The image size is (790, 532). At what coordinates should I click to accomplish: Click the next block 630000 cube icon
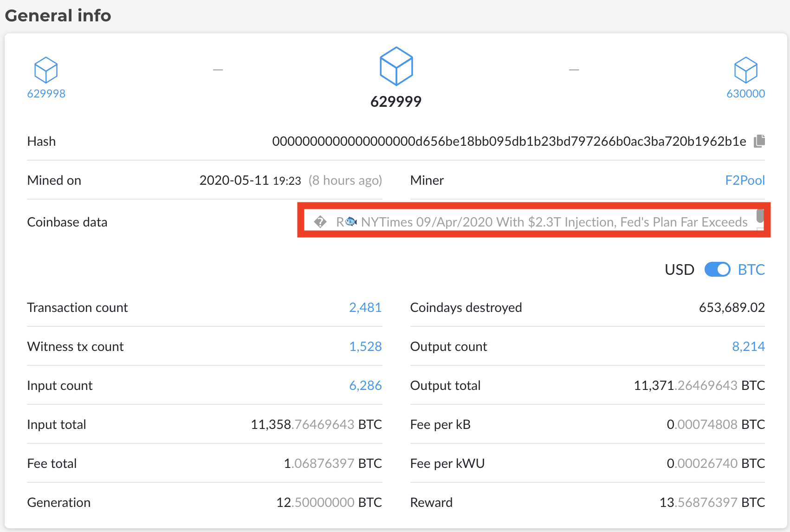click(745, 70)
